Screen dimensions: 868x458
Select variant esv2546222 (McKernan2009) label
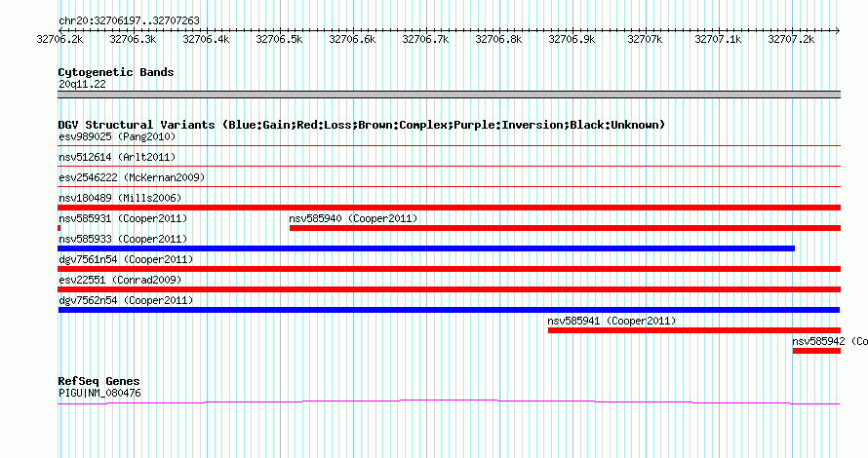point(132,177)
